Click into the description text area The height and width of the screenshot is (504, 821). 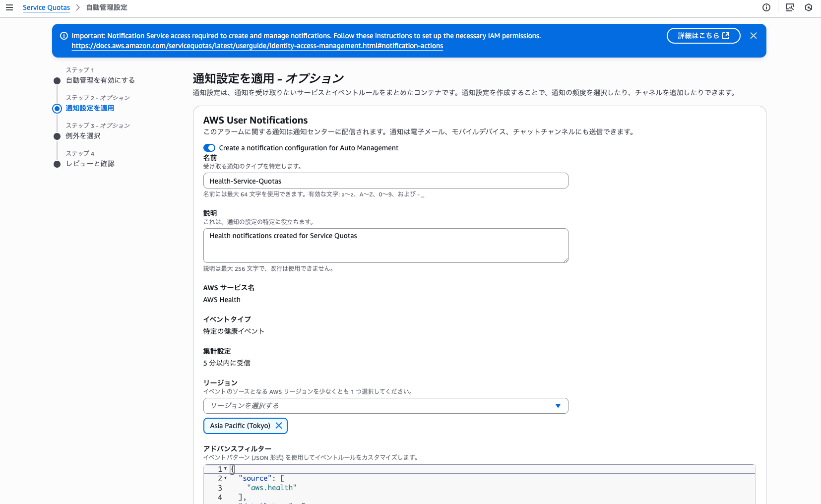pos(385,246)
